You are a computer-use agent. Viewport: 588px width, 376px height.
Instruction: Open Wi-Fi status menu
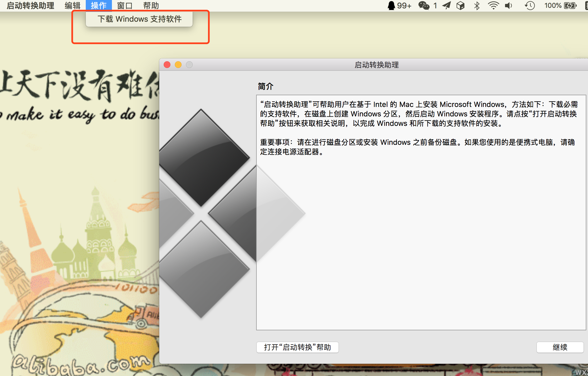click(x=493, y=6)
